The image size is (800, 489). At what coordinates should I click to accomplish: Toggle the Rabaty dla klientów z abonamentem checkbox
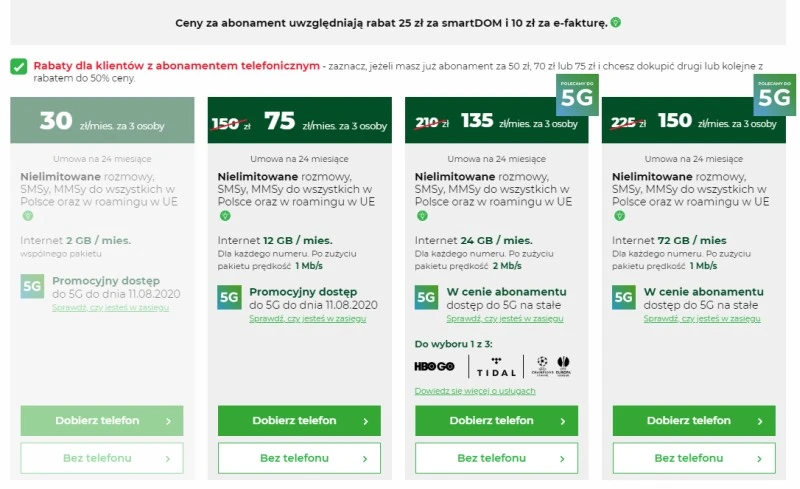(19, 66)
